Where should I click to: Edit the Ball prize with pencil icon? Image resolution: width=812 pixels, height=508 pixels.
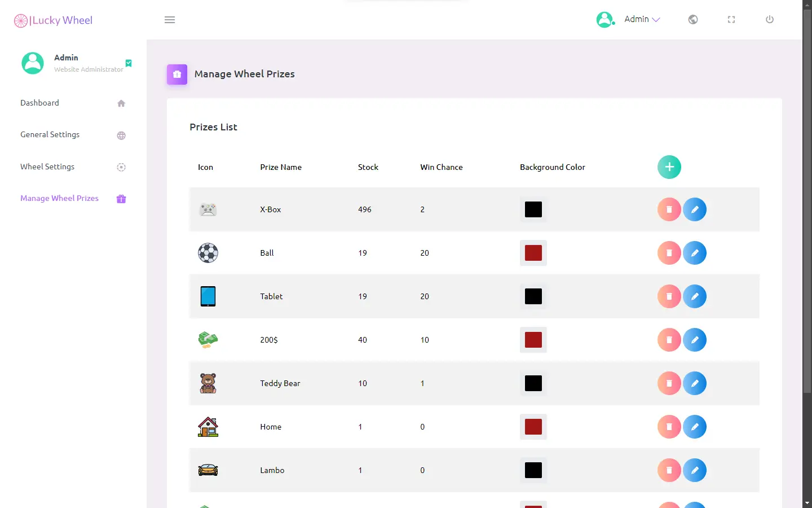point(695,253)
